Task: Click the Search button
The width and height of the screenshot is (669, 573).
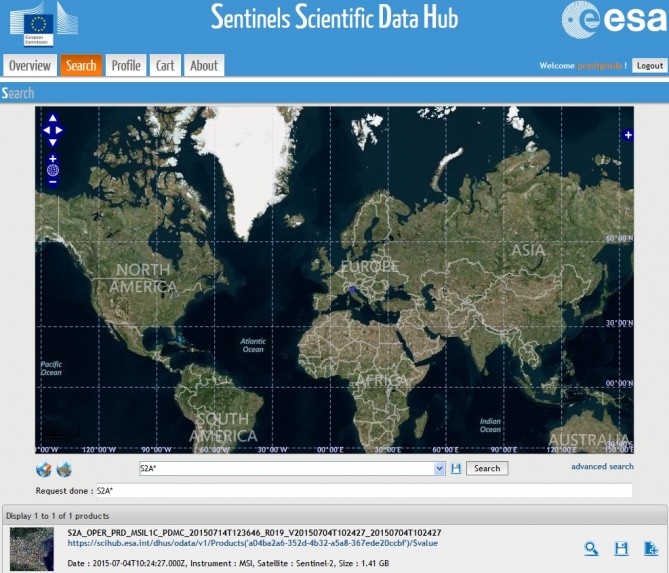Action: 487,468
